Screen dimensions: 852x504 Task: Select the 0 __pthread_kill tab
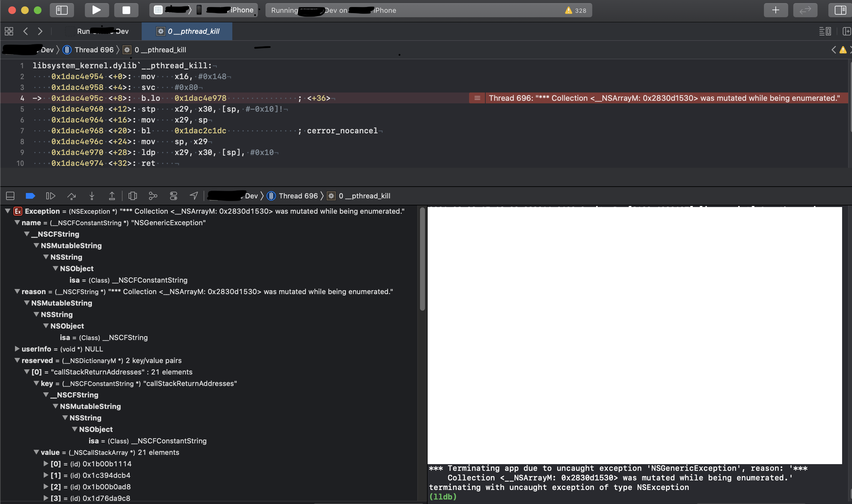click(x=187, y=31)
